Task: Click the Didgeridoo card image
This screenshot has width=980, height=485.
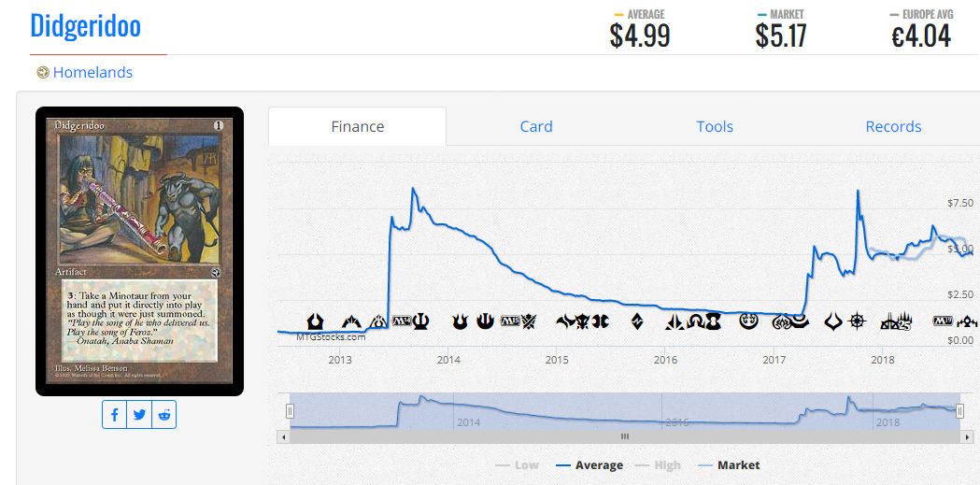Action: click(x=139, y=251)
